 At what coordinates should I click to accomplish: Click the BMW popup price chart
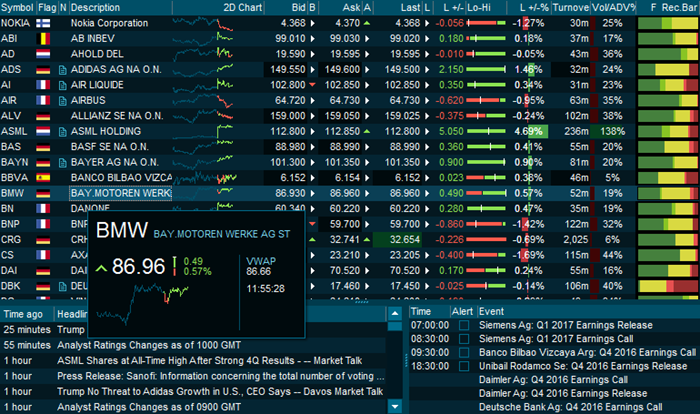click(x=143, y=305)
